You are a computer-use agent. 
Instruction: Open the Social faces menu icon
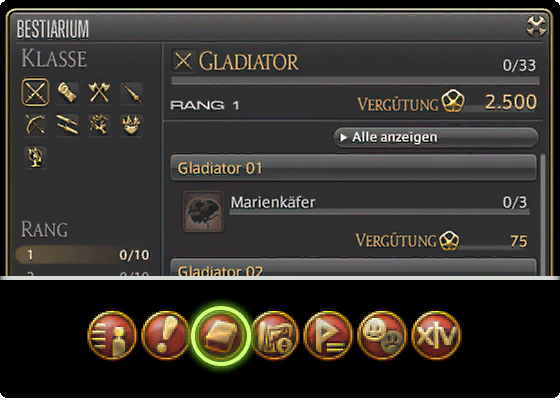coord(382,335)
